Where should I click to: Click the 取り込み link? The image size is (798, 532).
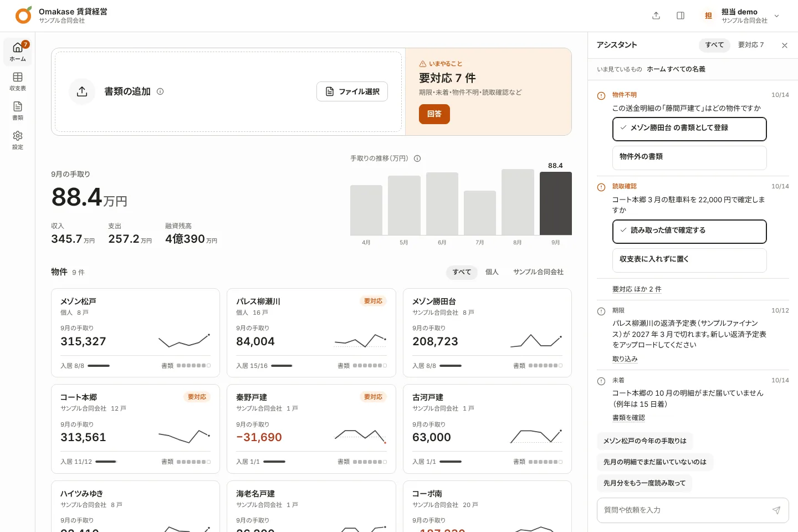625,359
